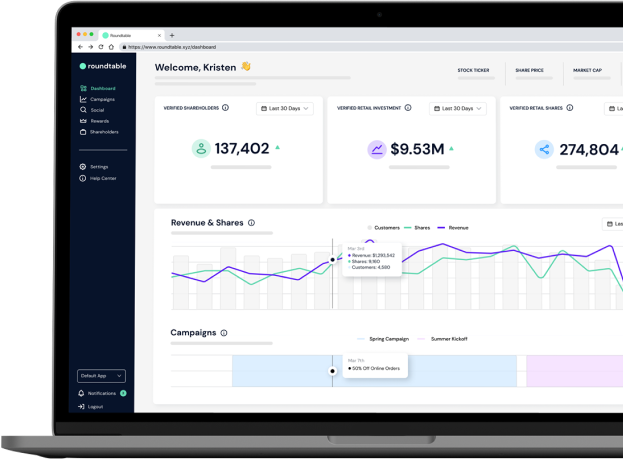
Task: Click the $9.53M investment value
Action: coord(417,149)
